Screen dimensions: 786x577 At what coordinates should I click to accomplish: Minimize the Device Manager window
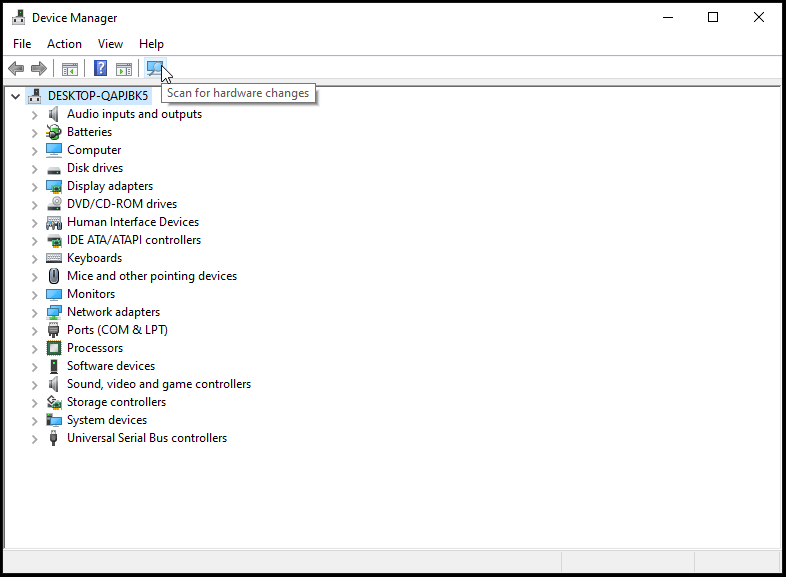click(668, 18)
